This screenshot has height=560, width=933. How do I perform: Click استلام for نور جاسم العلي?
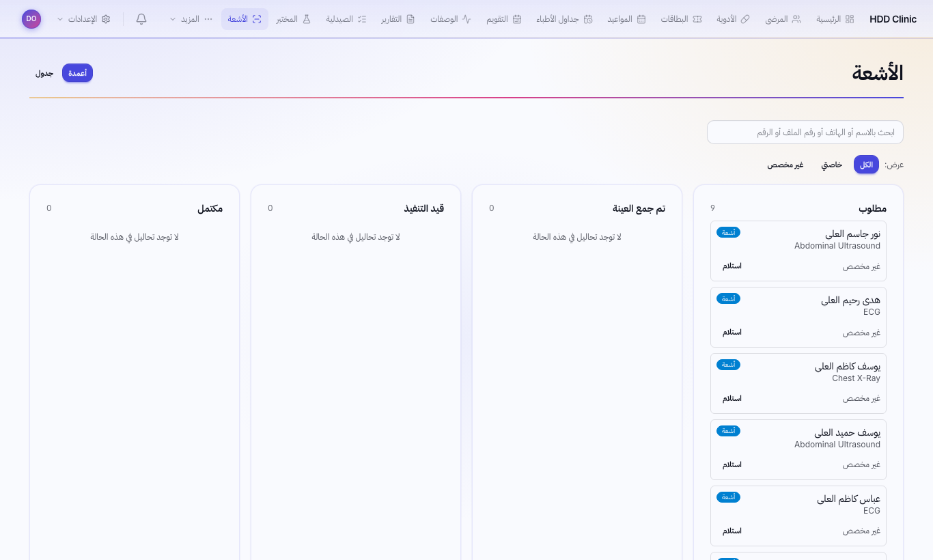click(x=732, y=266)
